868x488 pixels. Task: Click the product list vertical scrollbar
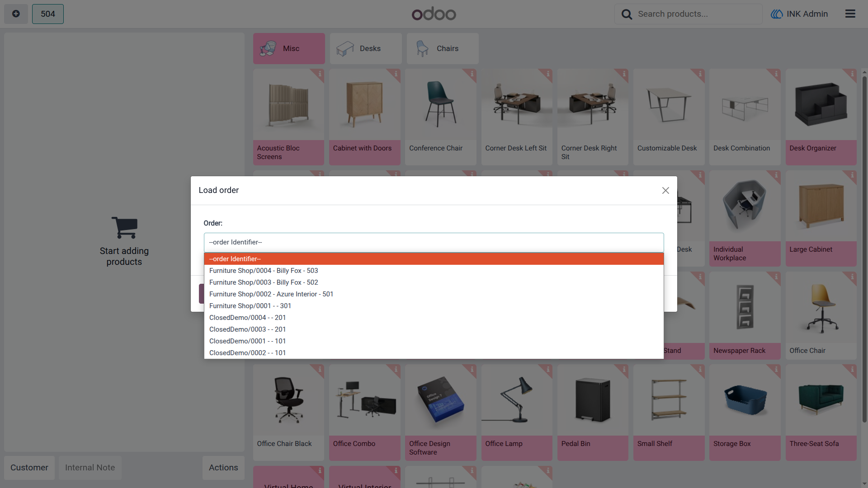pos(864,249)
